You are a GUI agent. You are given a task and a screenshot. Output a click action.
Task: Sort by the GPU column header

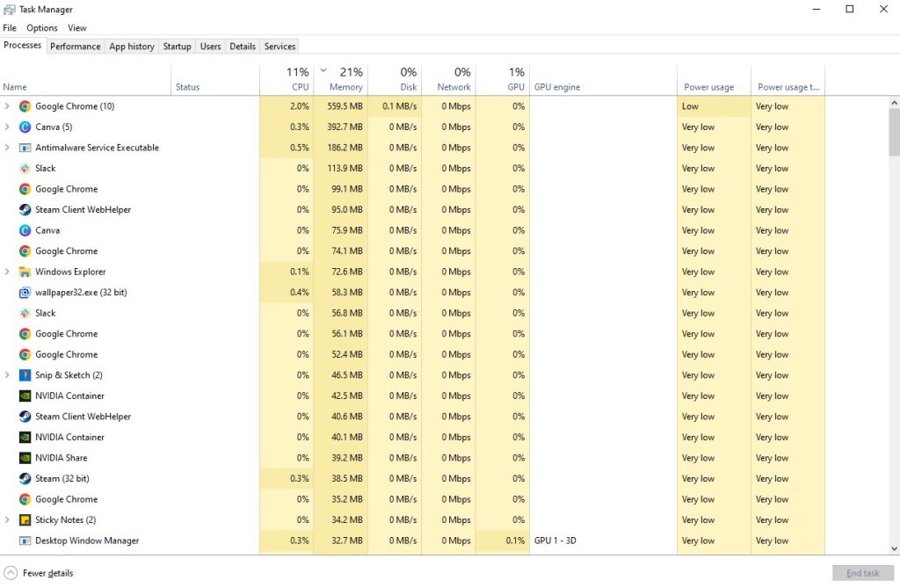click(502, 79)
